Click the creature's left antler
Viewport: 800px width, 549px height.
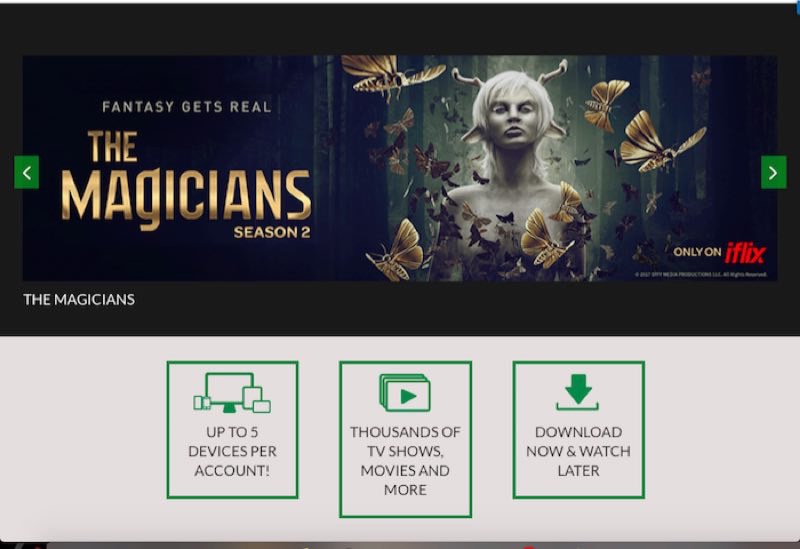click(464, 79)
